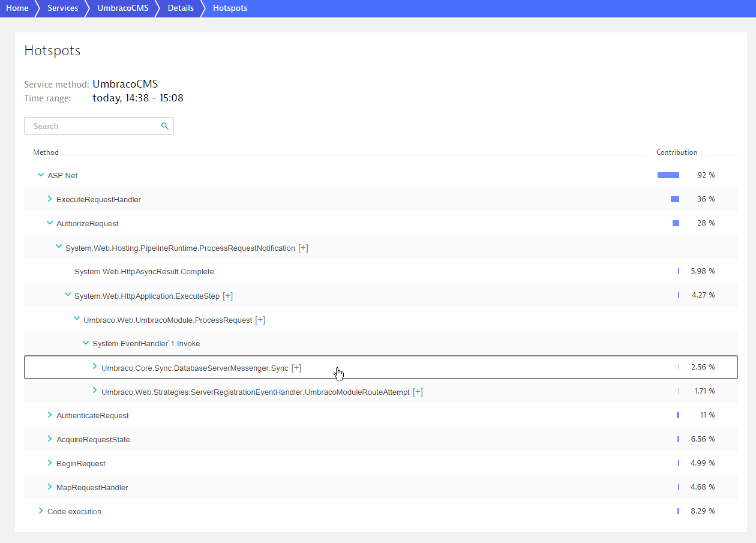Image resolution: width=756 pixels, height=543 pixels.
Task: Collapse HttpApplication.ExecuteStep chevron
Action: (68, 295)
